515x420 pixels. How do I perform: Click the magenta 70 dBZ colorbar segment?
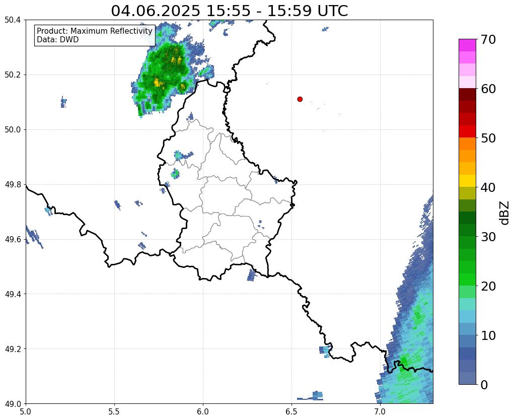(467, 45)
